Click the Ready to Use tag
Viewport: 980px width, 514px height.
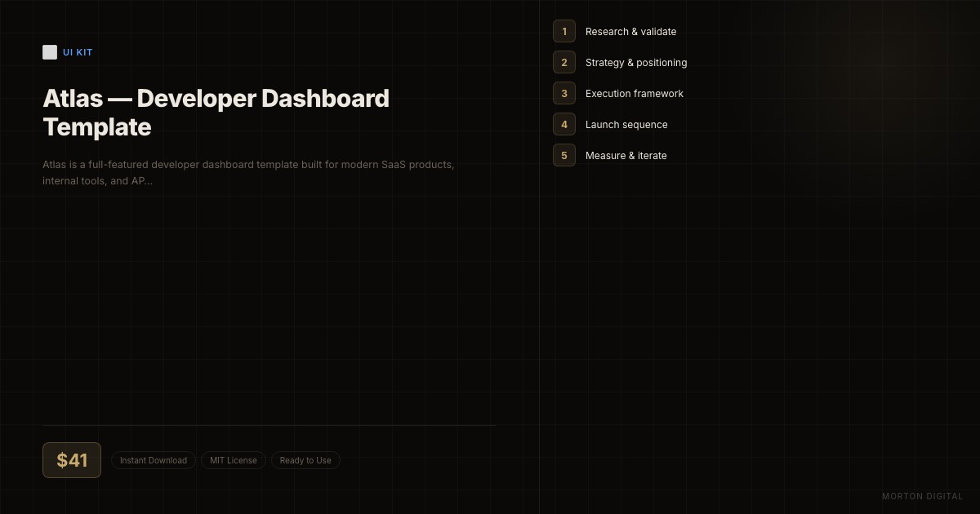click(x=305, y=460)
